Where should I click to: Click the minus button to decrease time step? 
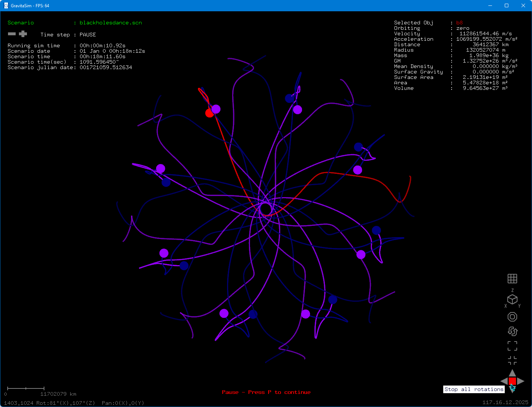point(12,33)
